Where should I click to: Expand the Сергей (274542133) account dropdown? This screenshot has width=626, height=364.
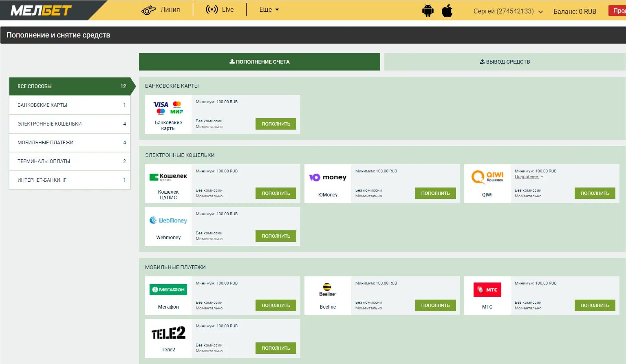(508, 11)
